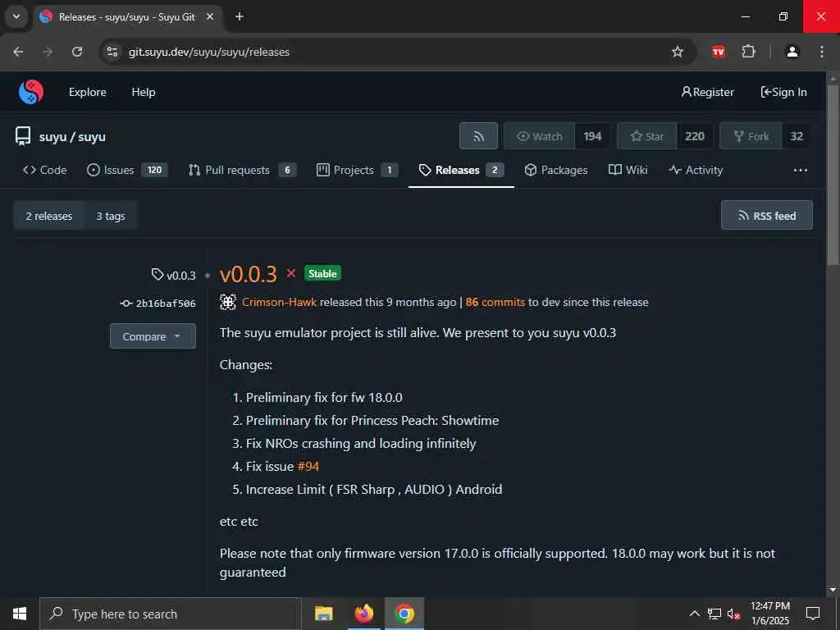Open the Help menu link
The width and height of the screenshot is (840, 630).
(x=144, y=92)
